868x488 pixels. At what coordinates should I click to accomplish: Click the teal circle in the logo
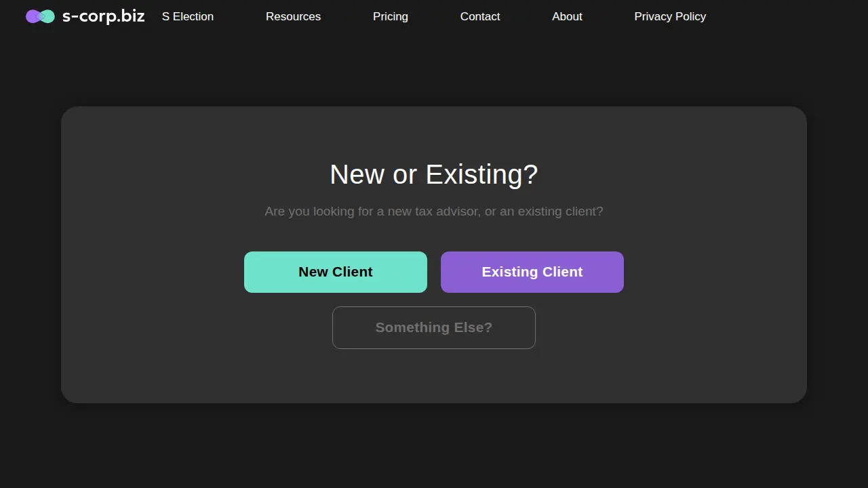click(49, 16)
